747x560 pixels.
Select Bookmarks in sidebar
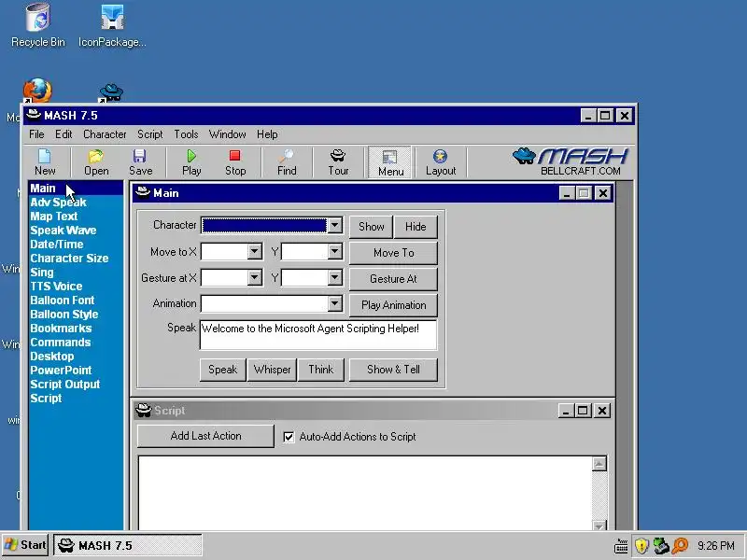click(x=61, y=329)
